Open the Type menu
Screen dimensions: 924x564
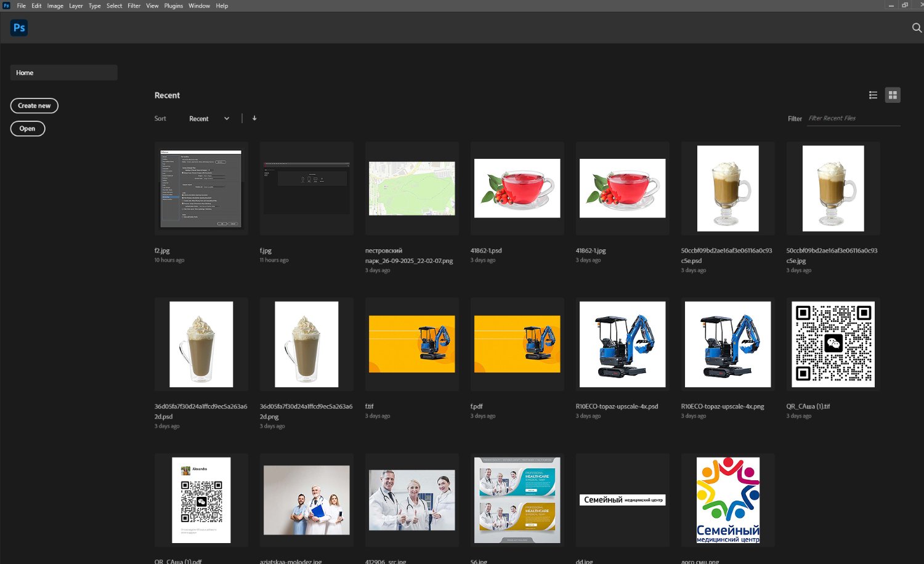pyautogui.click(x=95, y=6)
